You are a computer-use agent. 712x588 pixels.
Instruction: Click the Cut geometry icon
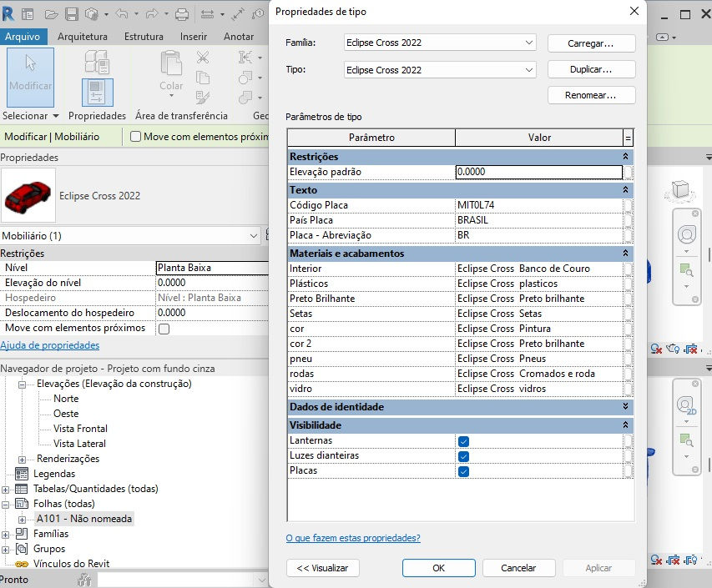tap(245, 78)
